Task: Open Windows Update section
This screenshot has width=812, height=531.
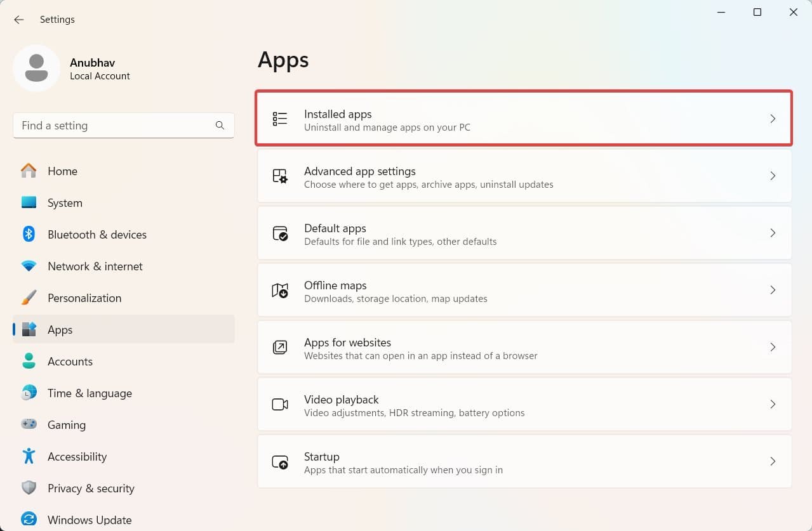Action: pyautogui.click(x=89, y=520)
